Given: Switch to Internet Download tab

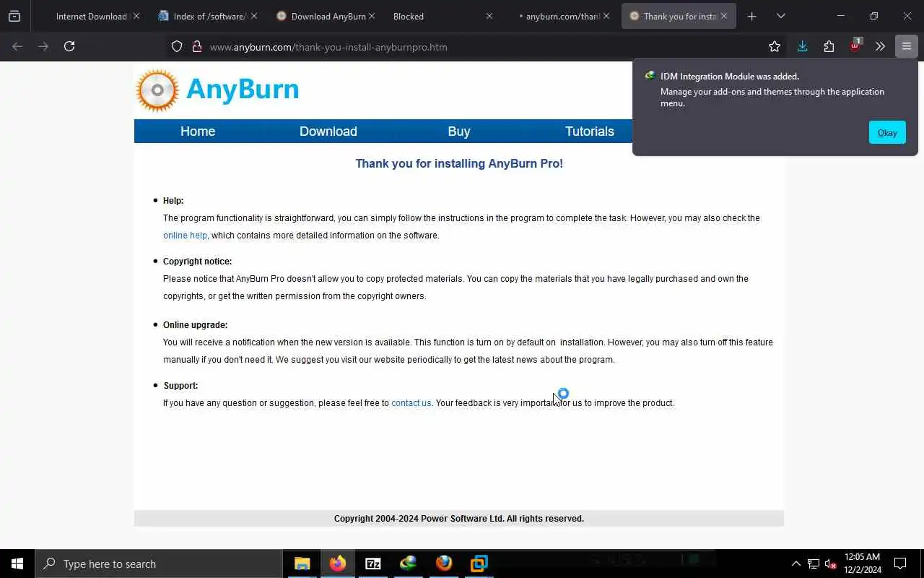Looking at the screenshot, I should (91, 16).
